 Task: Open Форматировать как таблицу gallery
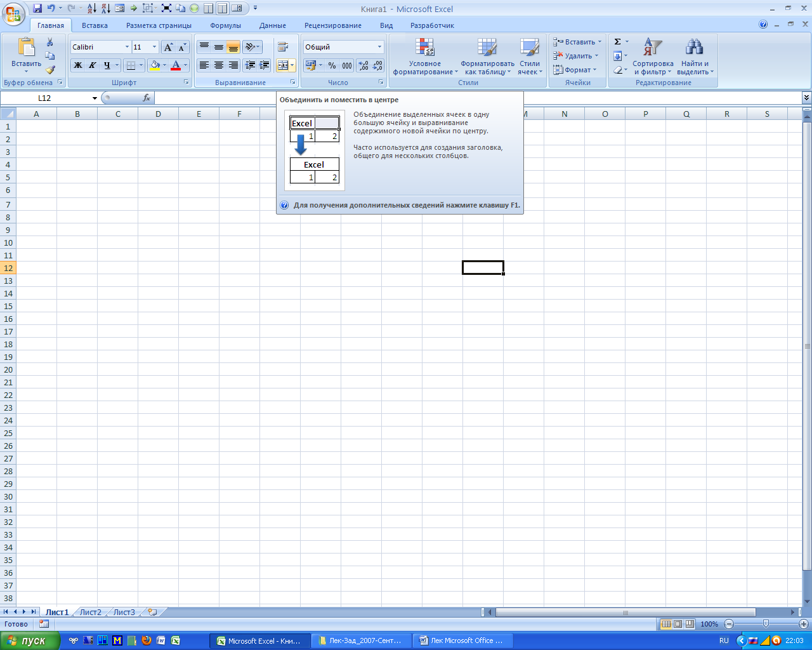pos(487,56)
